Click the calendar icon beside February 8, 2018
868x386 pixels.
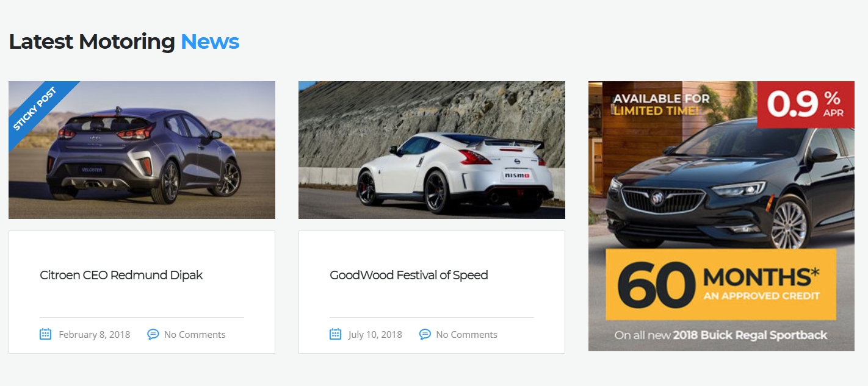tap(45, 334)
